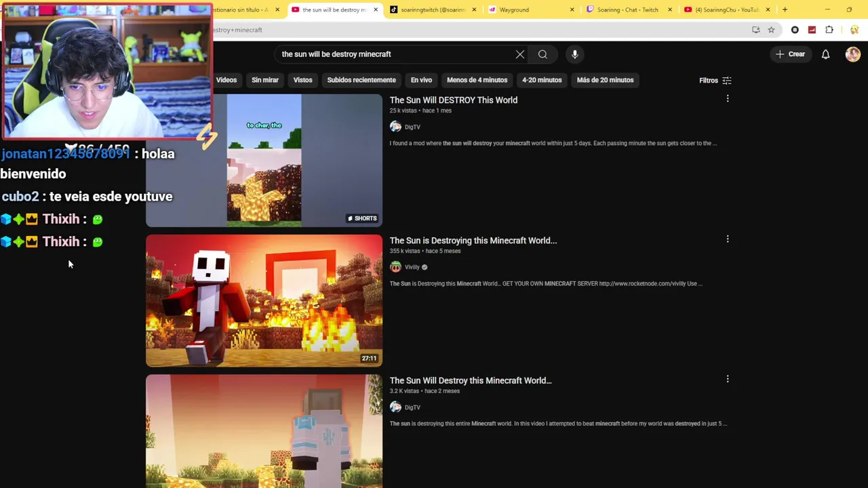This screenshot has height=488, width=868.
Task: Bookmark this page with the star
Action: [771, 30]
